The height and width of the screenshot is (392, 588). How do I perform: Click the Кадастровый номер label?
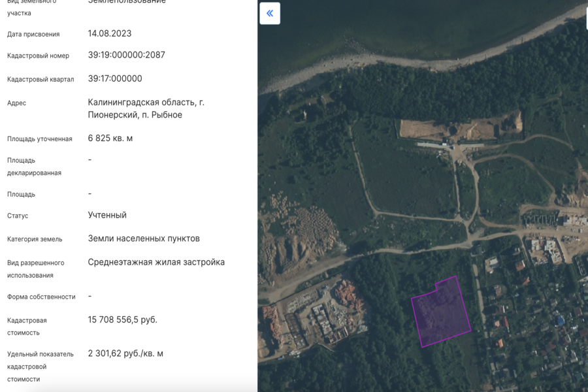point(38,56)
